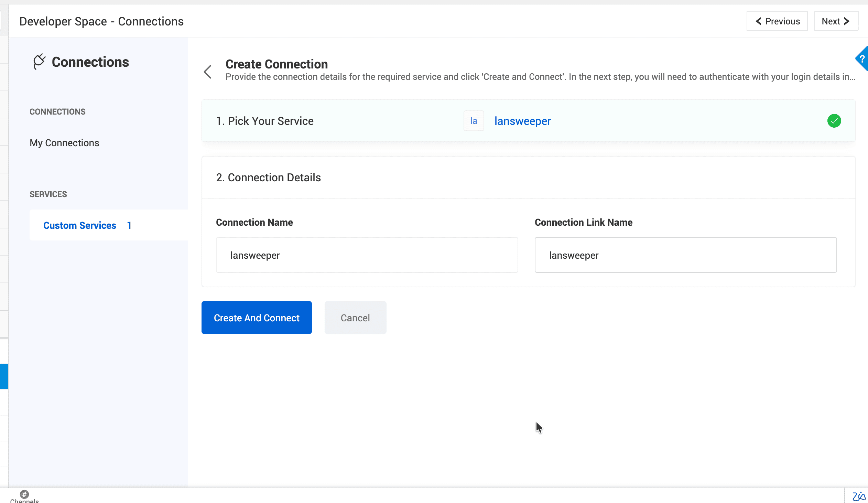Select Custom Services in the sidebar
Image resolution: width=868 pixels, height=503 pixels.
79,225
